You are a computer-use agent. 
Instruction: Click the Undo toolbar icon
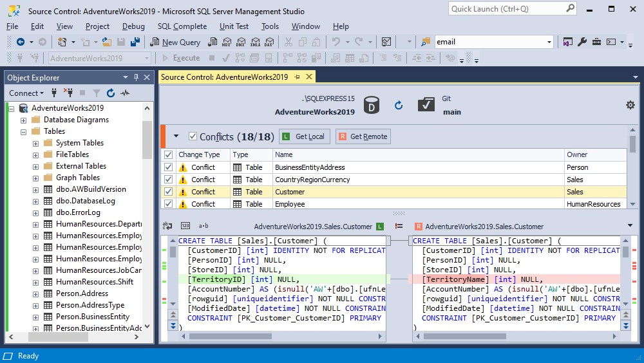click(336, 42)
